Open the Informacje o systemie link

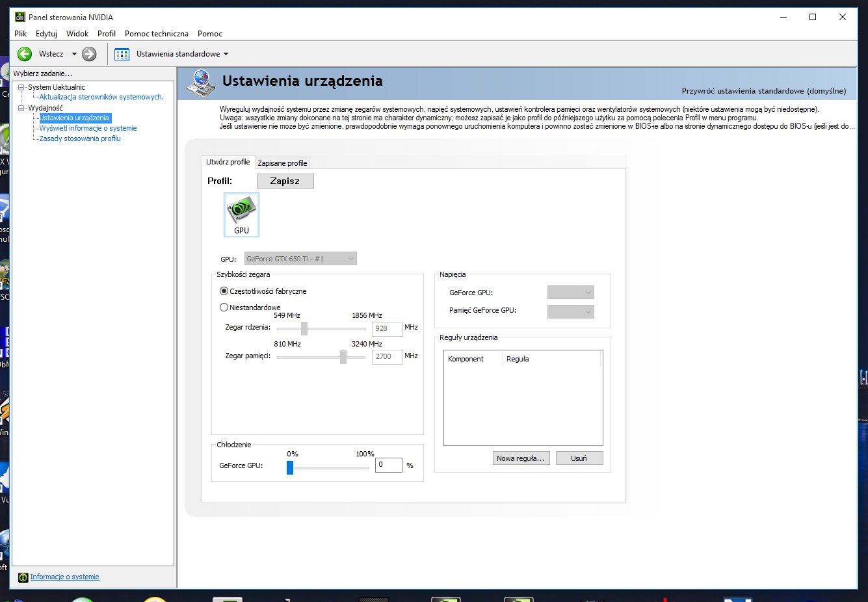64,577
